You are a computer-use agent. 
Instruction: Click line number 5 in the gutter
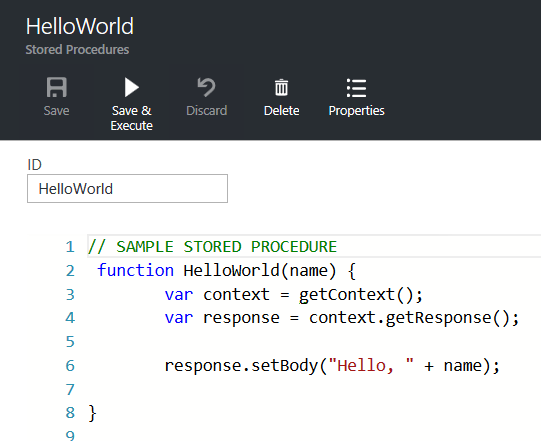coord(70,342)
